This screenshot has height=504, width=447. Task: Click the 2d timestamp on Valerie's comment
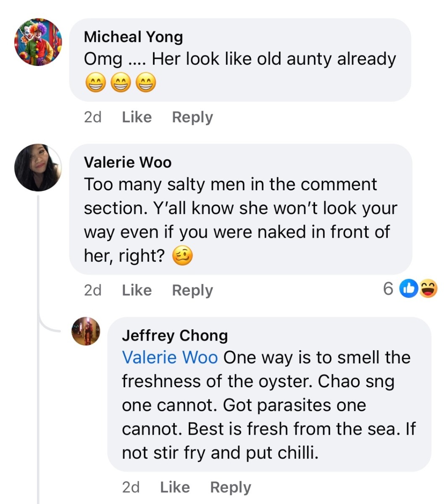[x=93, y=290]
